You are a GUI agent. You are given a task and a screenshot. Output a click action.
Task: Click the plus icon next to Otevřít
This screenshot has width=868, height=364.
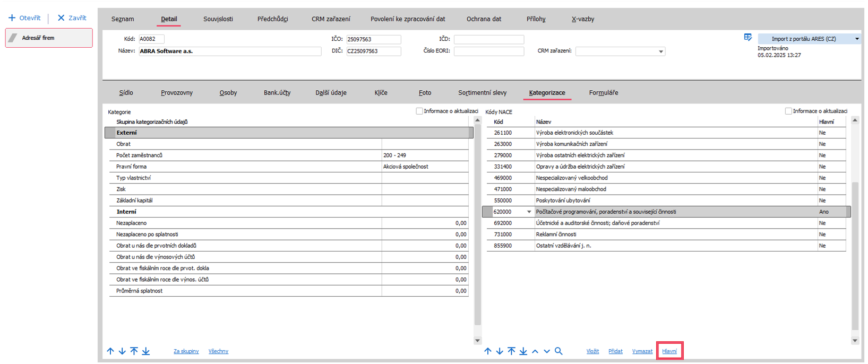(x=12, y=18)
